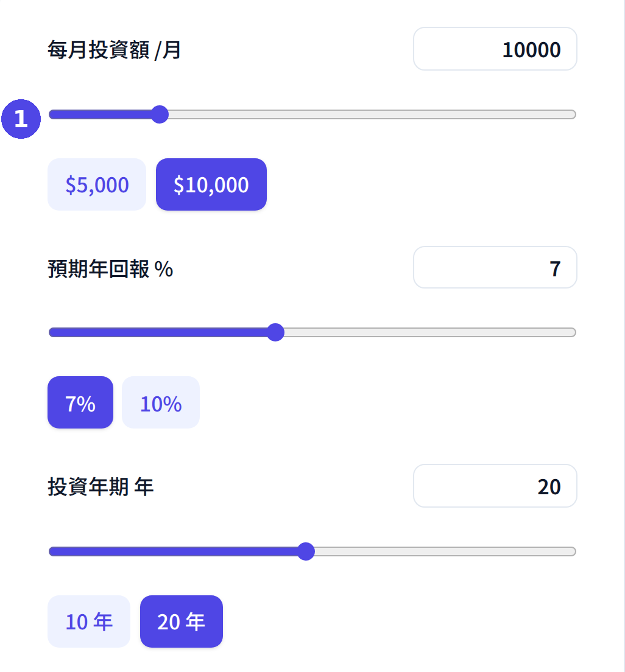This screenshot has height=672, width=625.
Task: Click the 預期年回報 % label
Action: 110,269
